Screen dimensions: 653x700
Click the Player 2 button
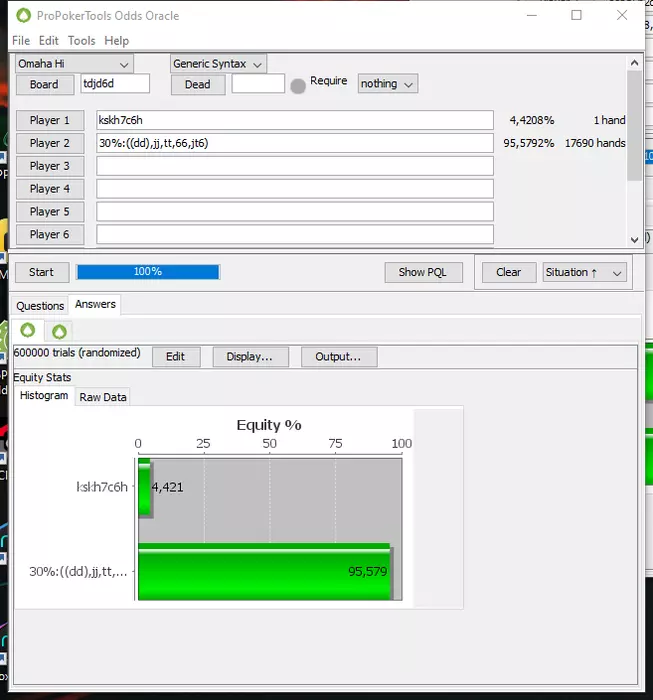(x=50, y=143)
